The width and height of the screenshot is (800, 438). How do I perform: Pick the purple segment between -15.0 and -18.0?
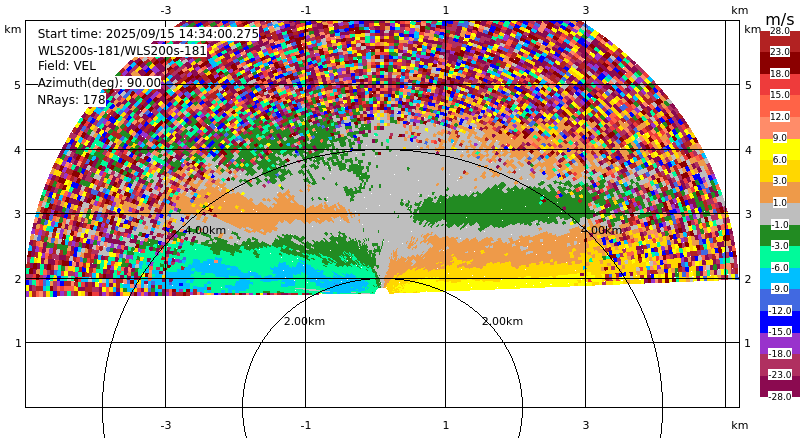click(780, 343)
